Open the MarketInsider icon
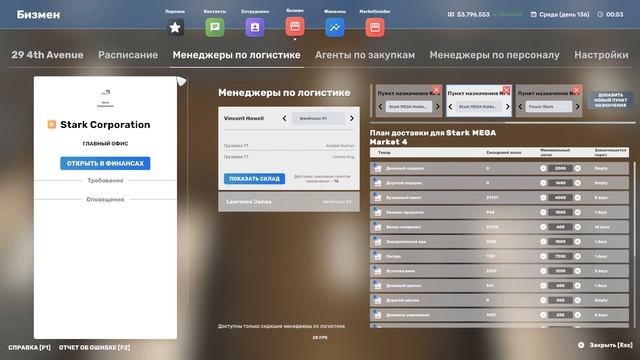The image size is (640, 360). tap(375, 27)
